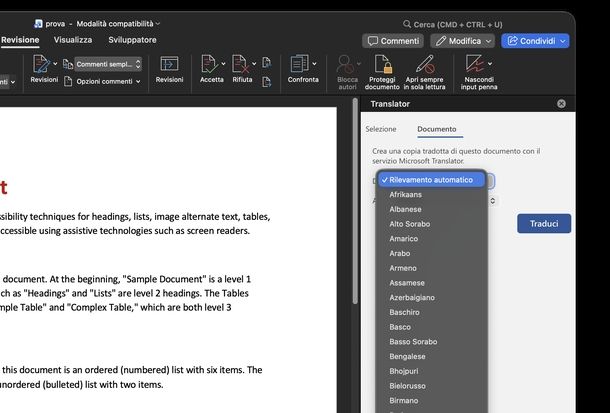This screenshot has height=413, width=610.
Task: Open the Revisioni pane icon
Action: point(169,64)
